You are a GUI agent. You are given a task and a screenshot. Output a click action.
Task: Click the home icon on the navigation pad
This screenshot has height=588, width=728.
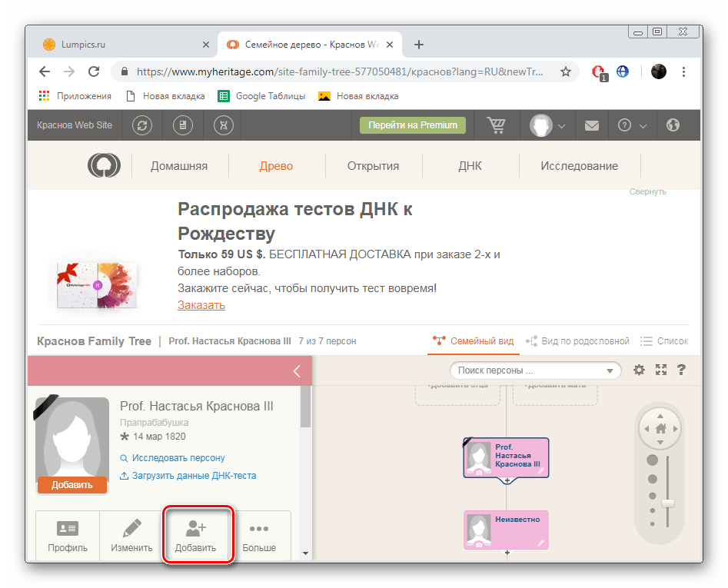[x=660, y=427]
